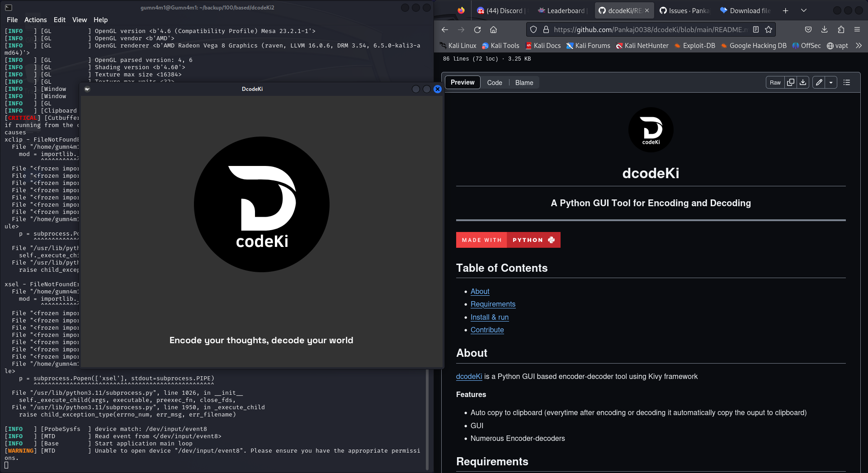Screen dimensions: 868x473
Task: Switch to the Issues tab
Action: (684, 11)
